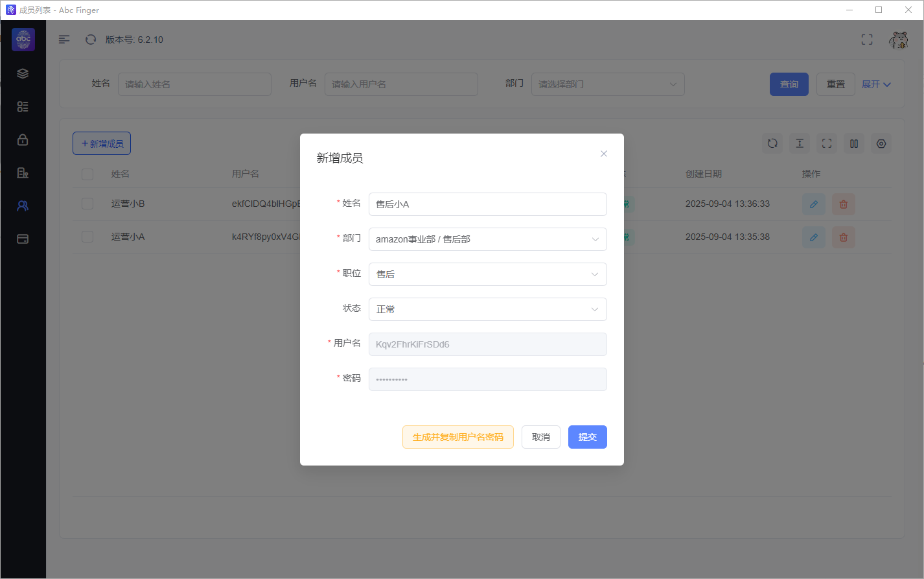The image size is (924, 579).
Task: Click the 重置 reset button
Action: [x=836, y=84]
